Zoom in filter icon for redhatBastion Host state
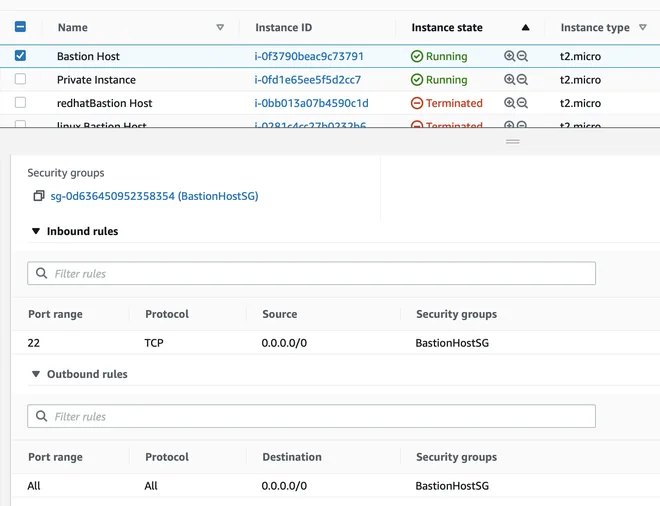The width and height of the screenshot is (660, 506). (x=509, y=103)
